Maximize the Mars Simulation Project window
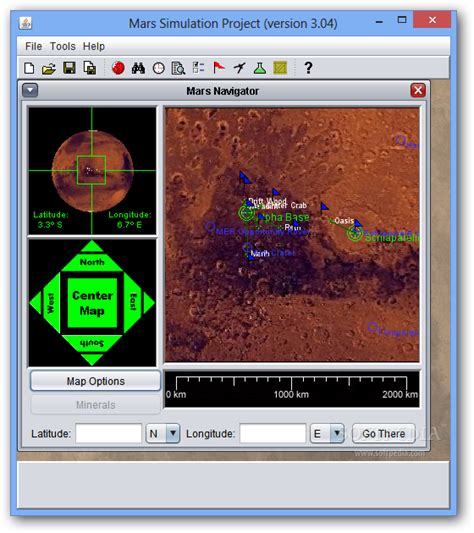This screenshot has height=533, width=474. click(402, 20)
